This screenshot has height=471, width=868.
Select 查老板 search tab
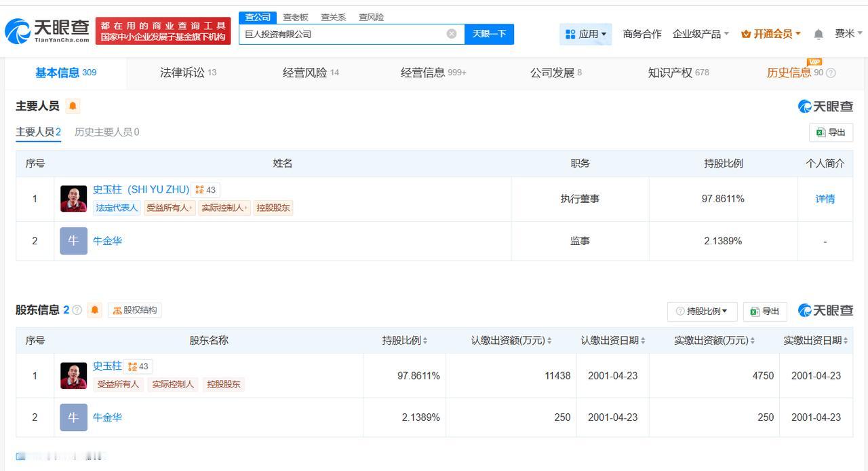click(295, 17)
